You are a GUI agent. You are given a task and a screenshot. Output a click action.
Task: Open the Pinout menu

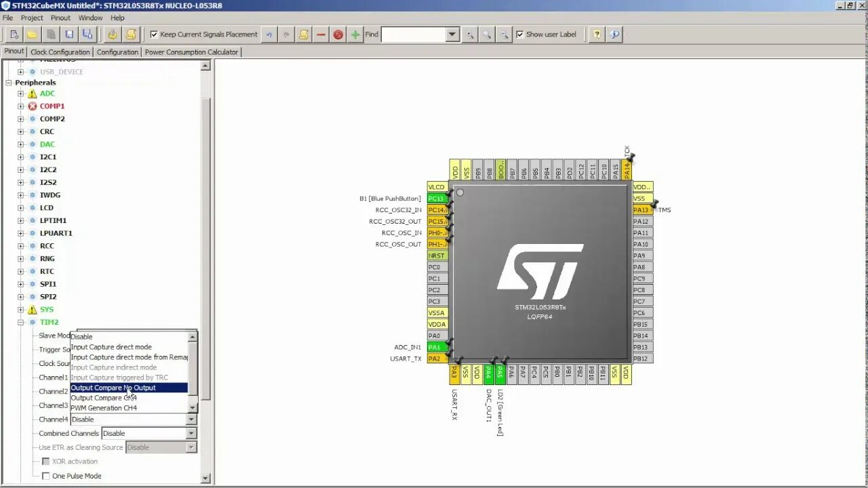coord(60,18)
